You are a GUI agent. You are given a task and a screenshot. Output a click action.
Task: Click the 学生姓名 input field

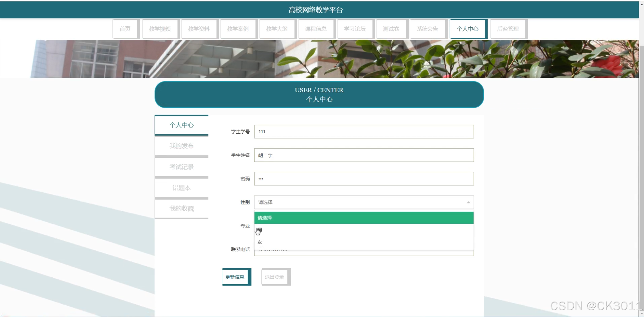[x=364, y=155]
